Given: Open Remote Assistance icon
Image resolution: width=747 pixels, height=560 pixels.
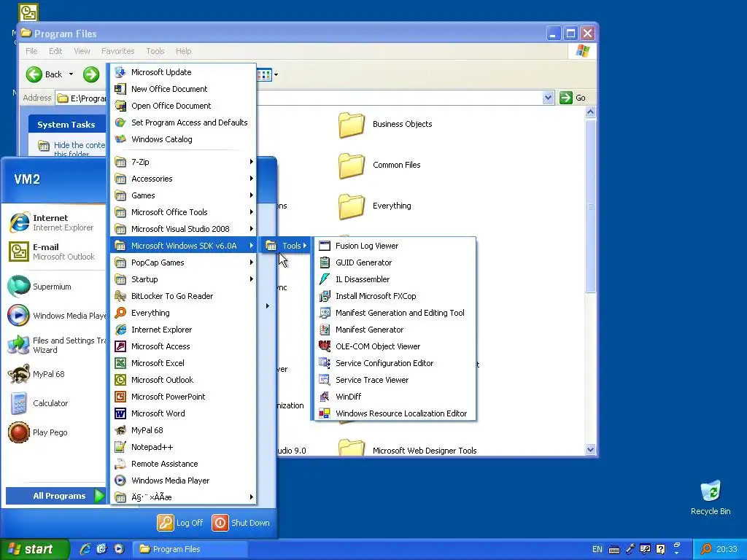Looking at the screenshot, I should (x=120, y=464).
